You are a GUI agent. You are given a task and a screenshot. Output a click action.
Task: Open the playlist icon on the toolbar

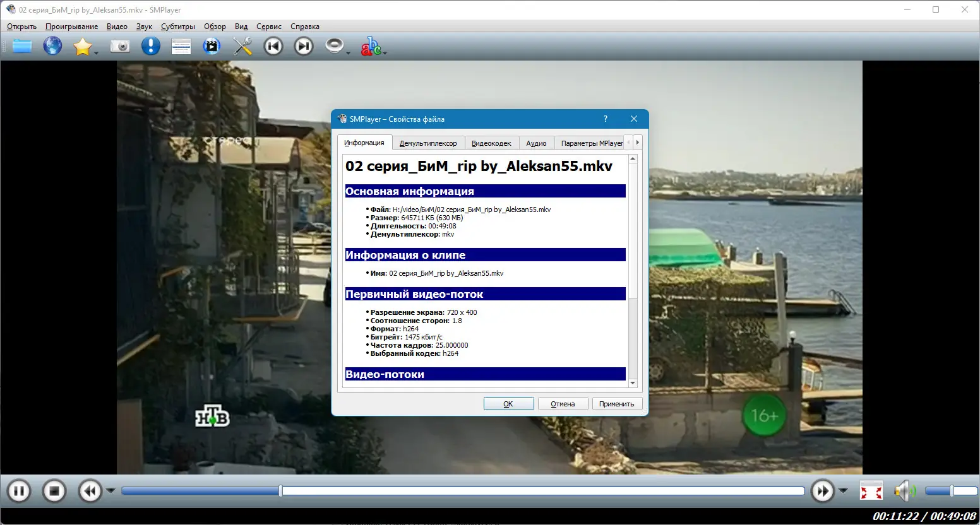[x=181, y=45]
